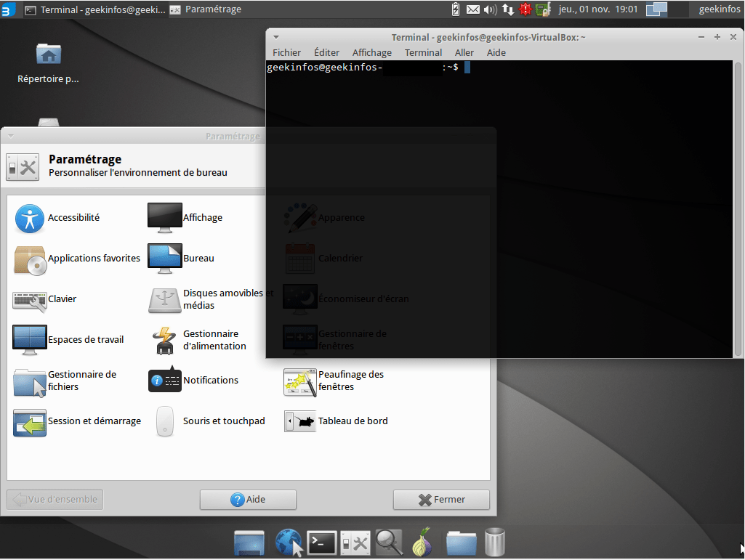Open the Bureau desktop settings icon

point(165,259)
